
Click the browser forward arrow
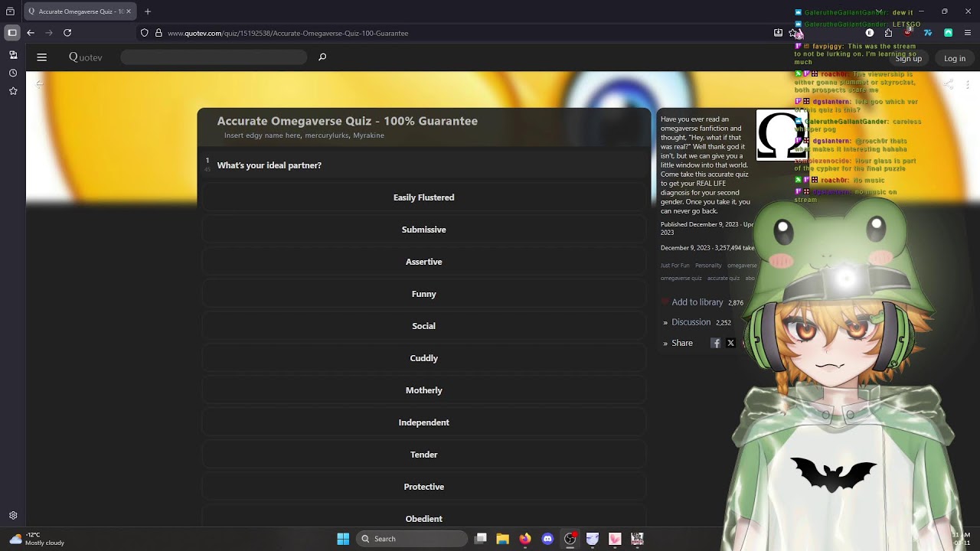pyautogui.click(x=49, y=33)
